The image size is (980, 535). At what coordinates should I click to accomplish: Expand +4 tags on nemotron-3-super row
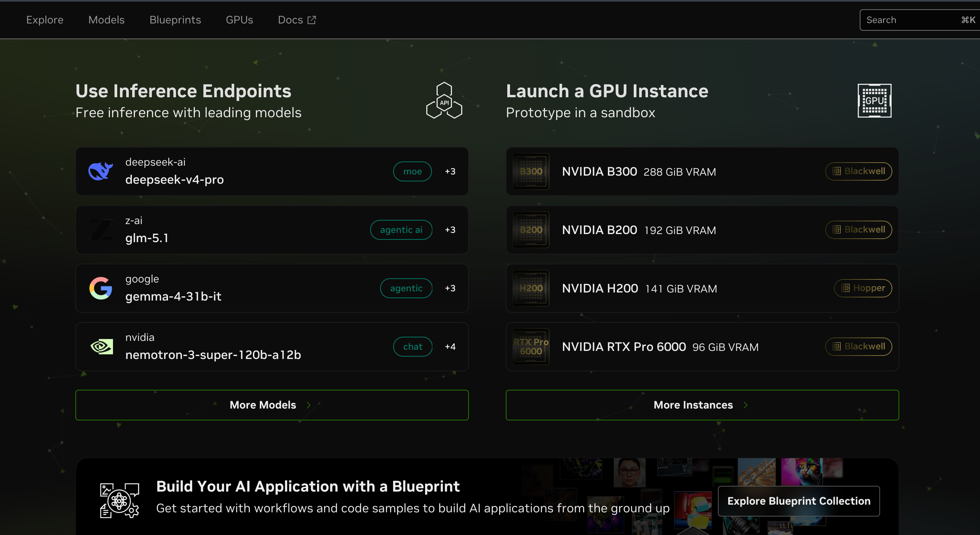450,347
